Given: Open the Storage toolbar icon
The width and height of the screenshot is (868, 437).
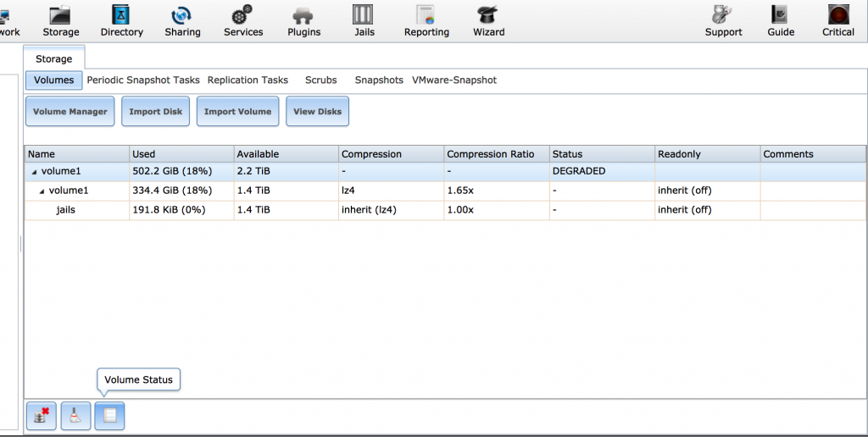Looking at the screenshot, I should pyautogui.click(x=61, y=20).
